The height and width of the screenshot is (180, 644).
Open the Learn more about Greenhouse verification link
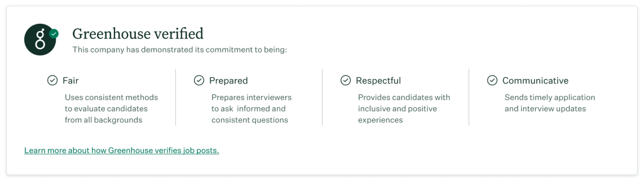(122, 150)
